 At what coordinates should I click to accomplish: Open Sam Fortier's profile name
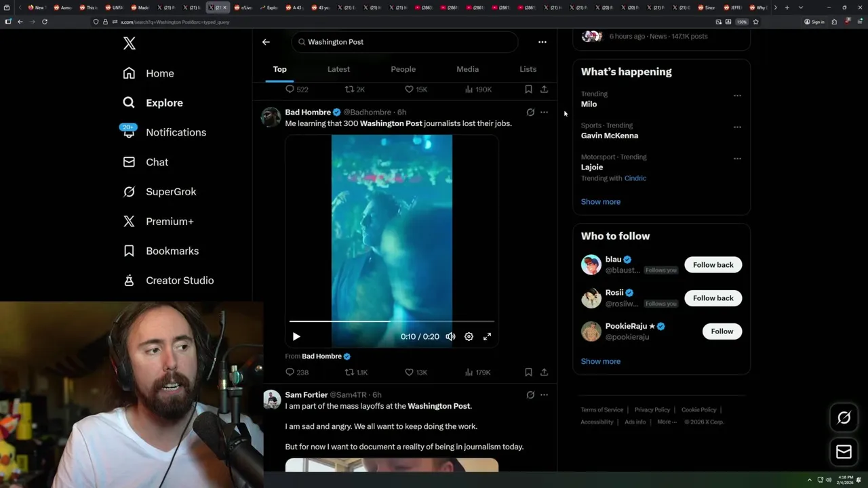tap(307, 395)
